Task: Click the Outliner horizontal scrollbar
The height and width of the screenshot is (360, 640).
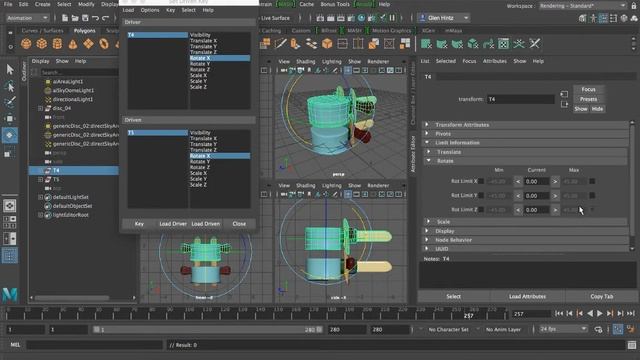Action: (73, 298)
